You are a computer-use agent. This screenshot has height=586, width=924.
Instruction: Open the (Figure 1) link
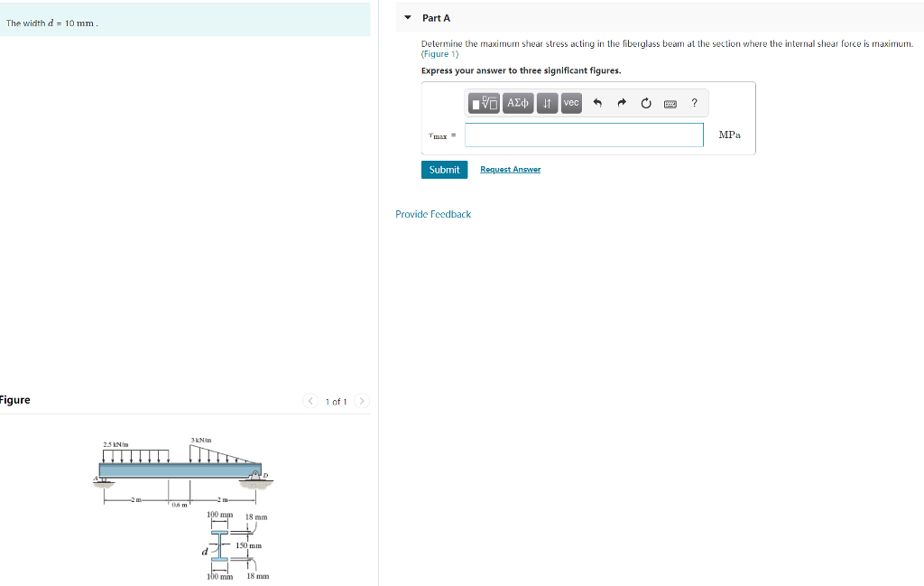439,54
